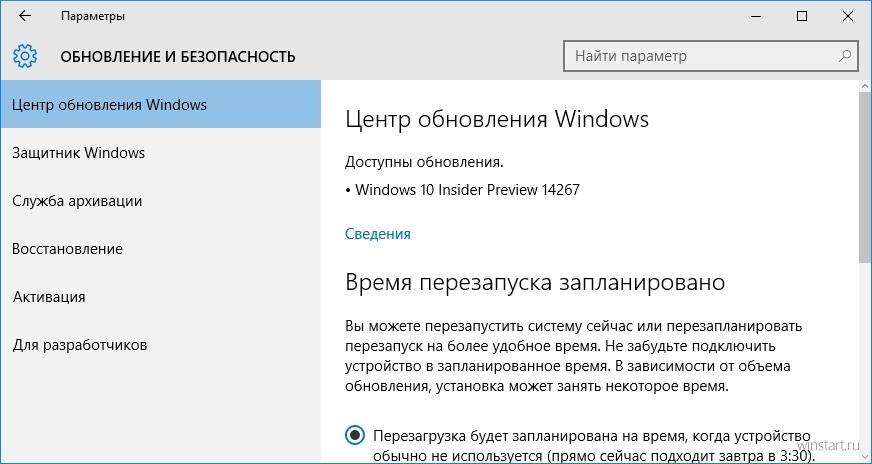The width and height of the screenshot is (872, 464).
Task: Select the scheduled restart radio button
Action: 355,435
